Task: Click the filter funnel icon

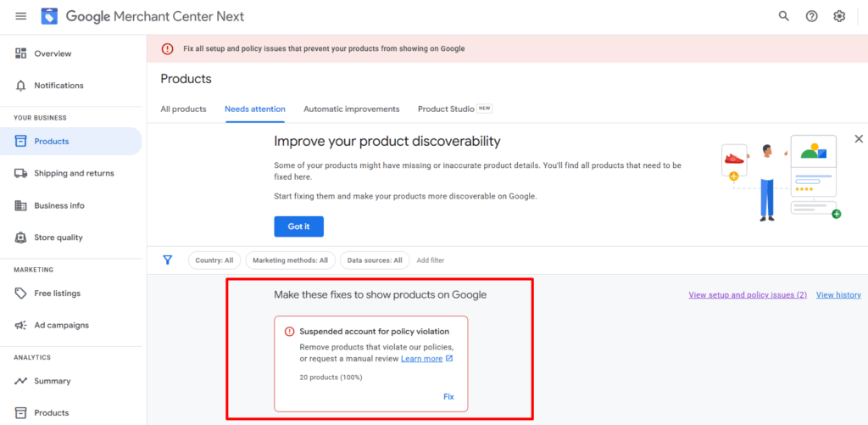Action: (167, 260)
